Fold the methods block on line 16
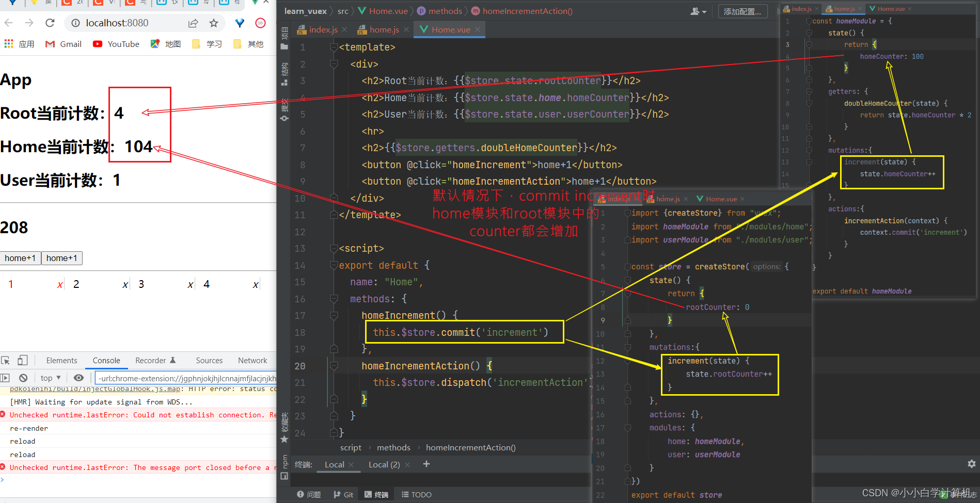 (x=334, y=299)
